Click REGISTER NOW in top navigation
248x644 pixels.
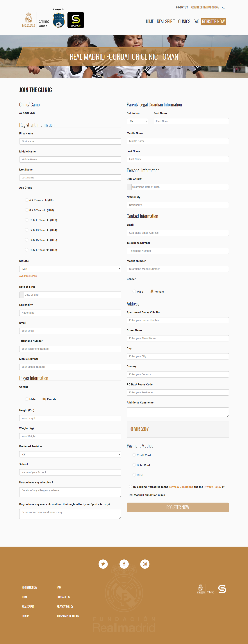[213, 22]
